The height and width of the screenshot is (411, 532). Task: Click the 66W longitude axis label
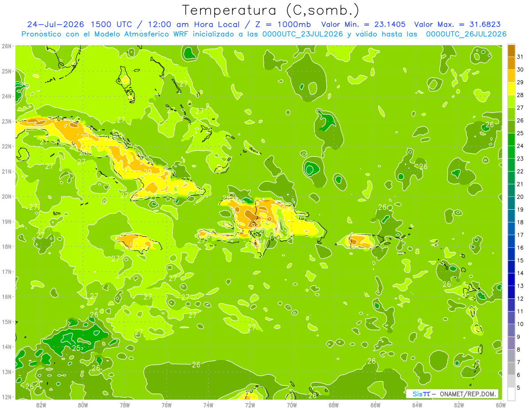tap(376, 404)
